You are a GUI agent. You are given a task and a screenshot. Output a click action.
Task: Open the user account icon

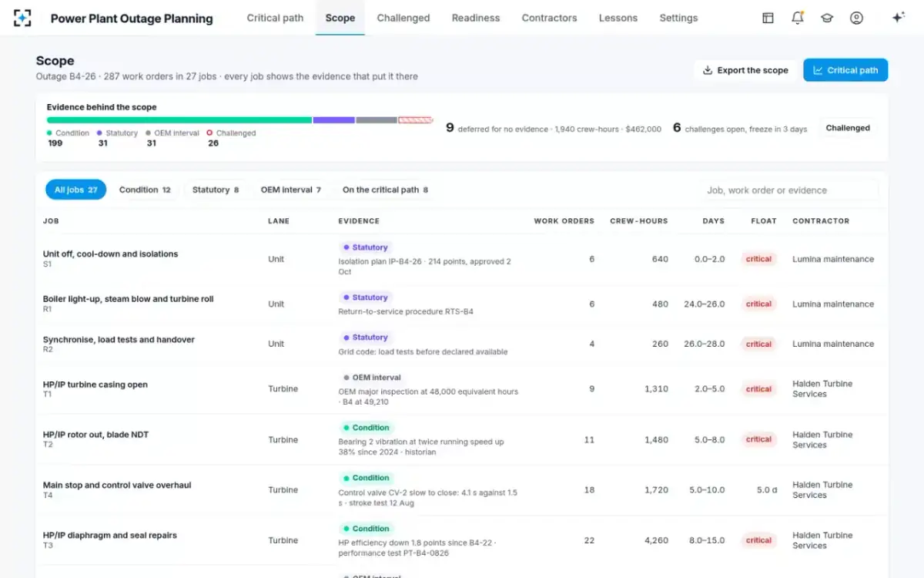(856, 18)
